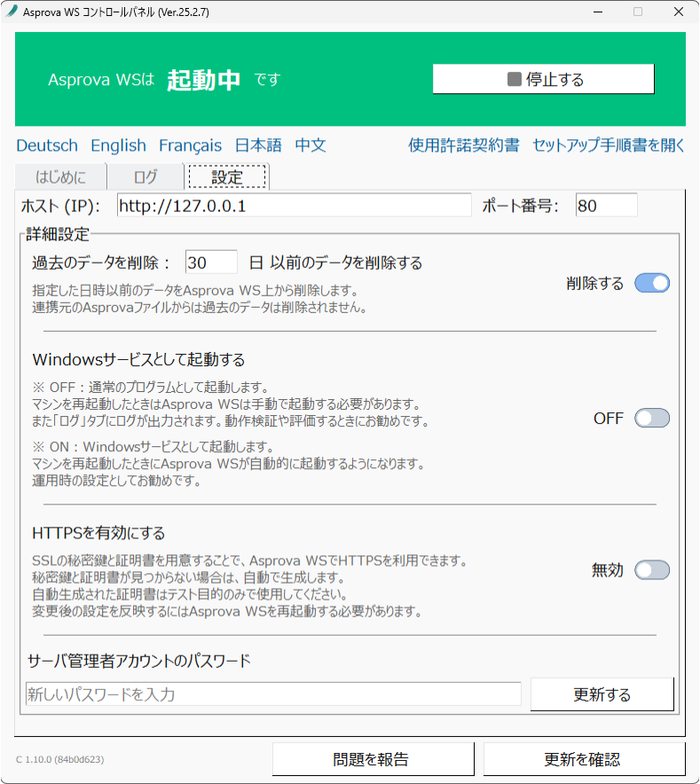Switch language to English
This screenshot has width=700, height=784.
click(x=118, y=145)
